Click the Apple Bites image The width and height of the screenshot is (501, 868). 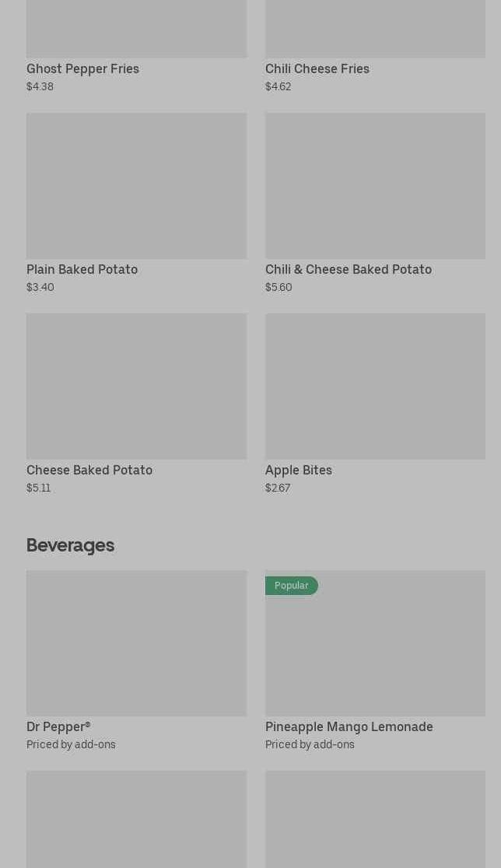coord(375,387)
